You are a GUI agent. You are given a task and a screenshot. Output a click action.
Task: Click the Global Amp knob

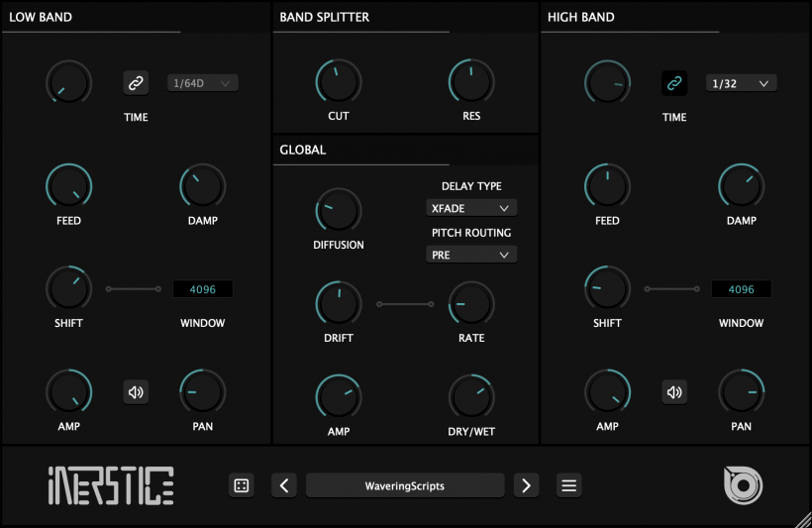pos(339,397)
